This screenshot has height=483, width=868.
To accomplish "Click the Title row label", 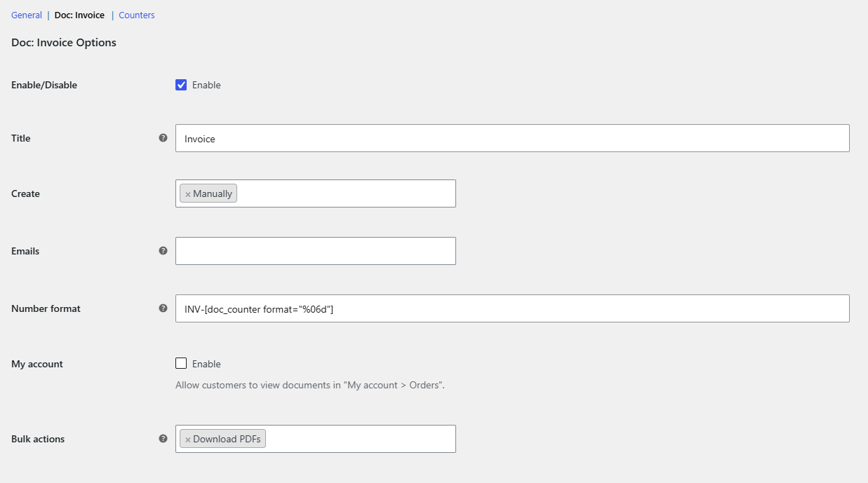I will click(21, 139).
